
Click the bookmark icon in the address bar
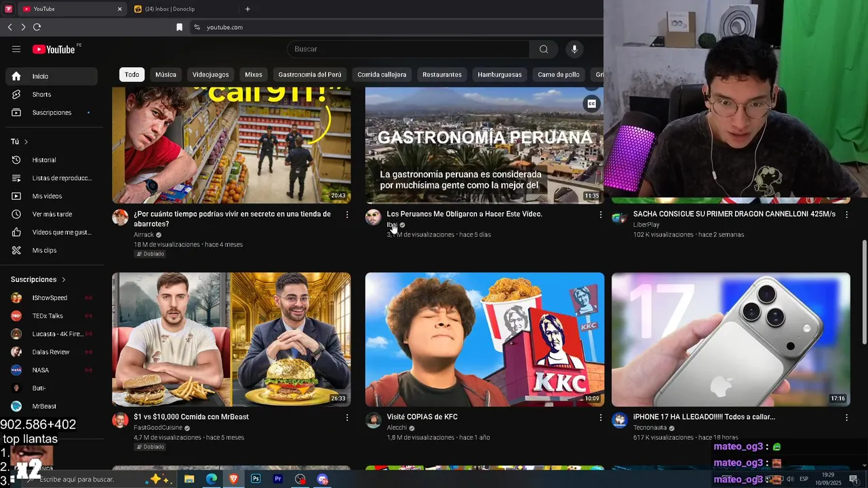click(179, 27)
